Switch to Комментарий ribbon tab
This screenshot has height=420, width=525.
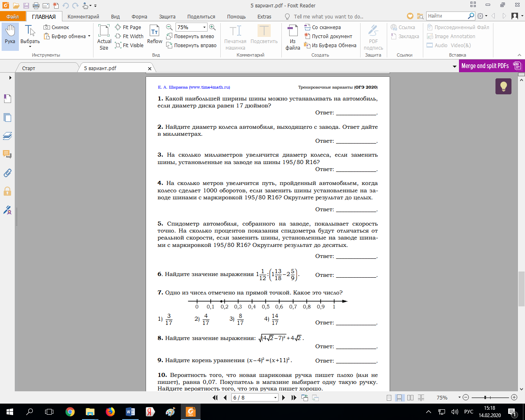click(x=83, y=16)
